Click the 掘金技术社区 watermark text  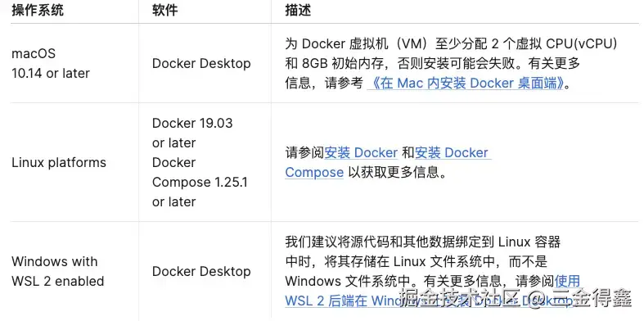click(457, 296)
